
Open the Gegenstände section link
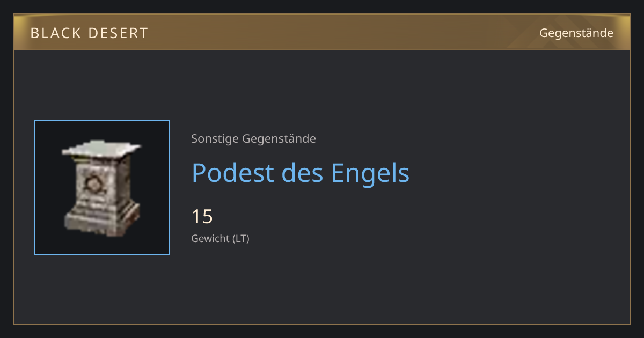576,33
